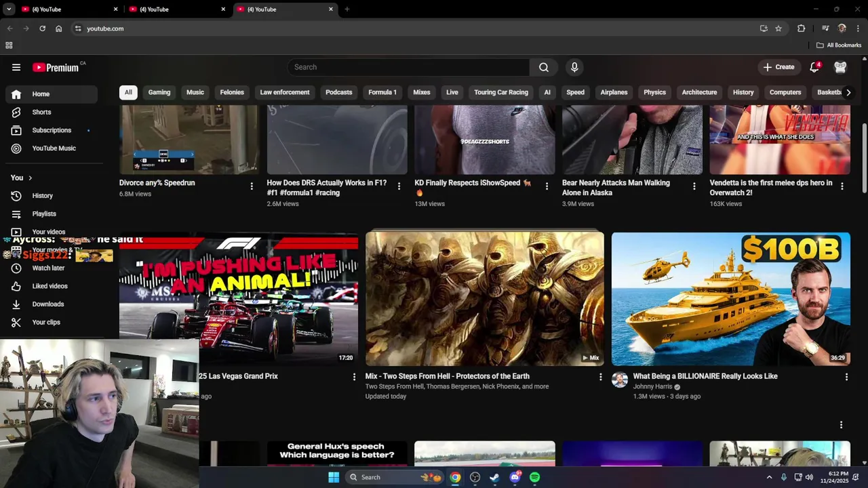Select the Felonies filter chip

232,92
